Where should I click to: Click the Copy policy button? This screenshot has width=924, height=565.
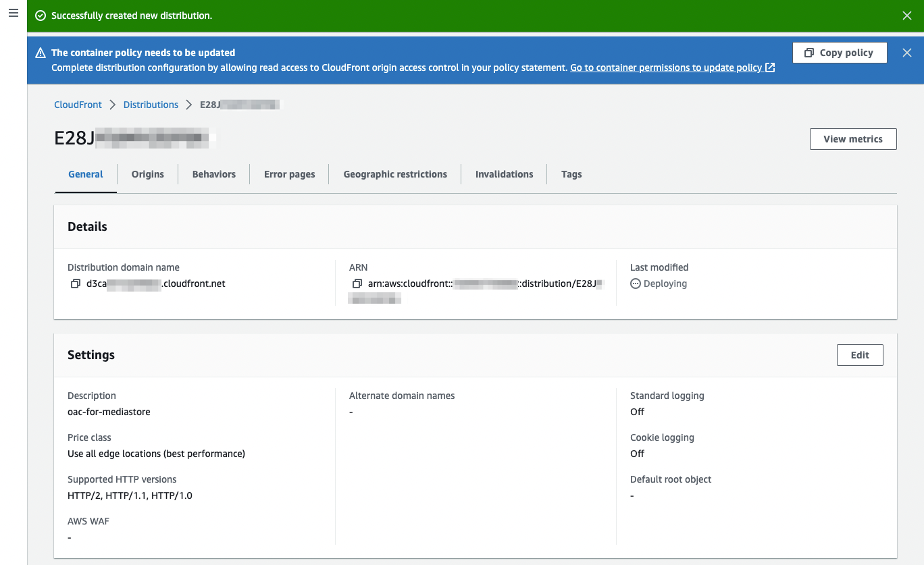tap(840, 53)
